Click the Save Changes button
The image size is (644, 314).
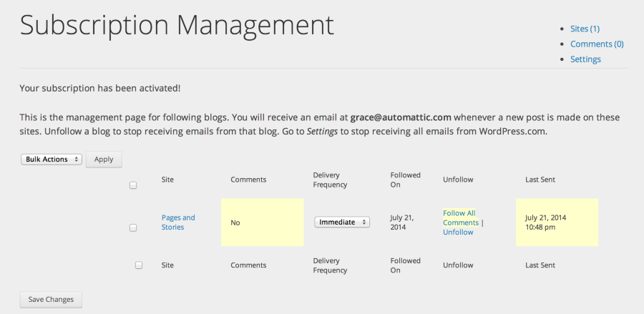[x=51, y=299]
